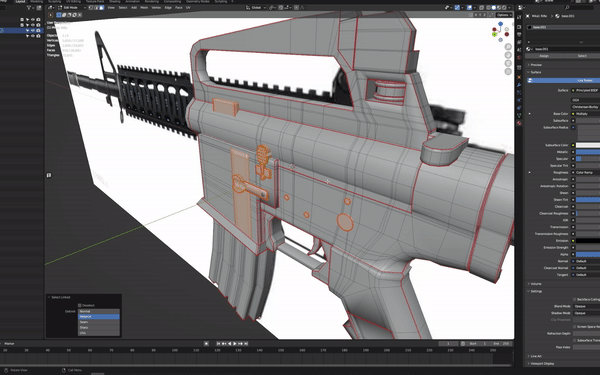Toggle perspective/orthographic view grid button
This screenshot has height=375, width=600.
508,71
